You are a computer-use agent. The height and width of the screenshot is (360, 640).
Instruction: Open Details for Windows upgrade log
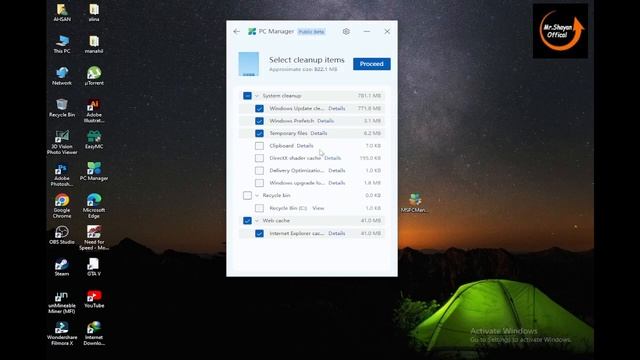337,183
